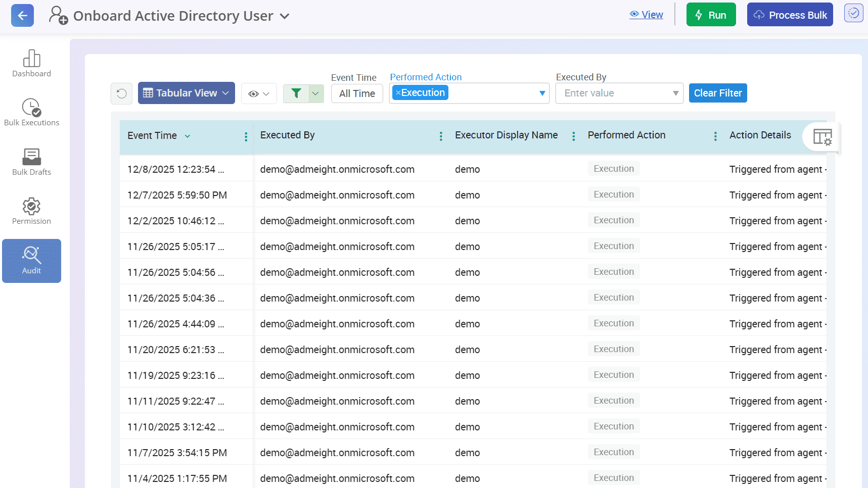Click the refresh icon above the audit table
The height and width of the screenshot is (488, 868).
pyautogui.click(x=121, y=93)
